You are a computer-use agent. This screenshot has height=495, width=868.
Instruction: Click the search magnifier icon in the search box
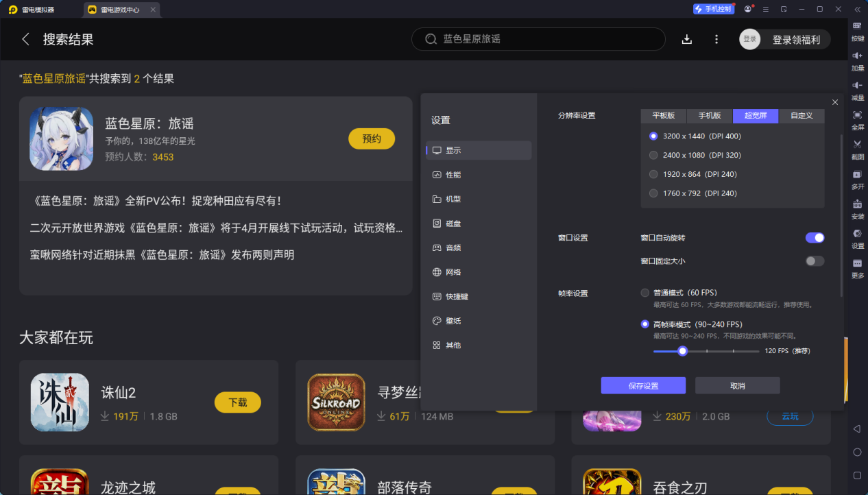click(431, 39)
